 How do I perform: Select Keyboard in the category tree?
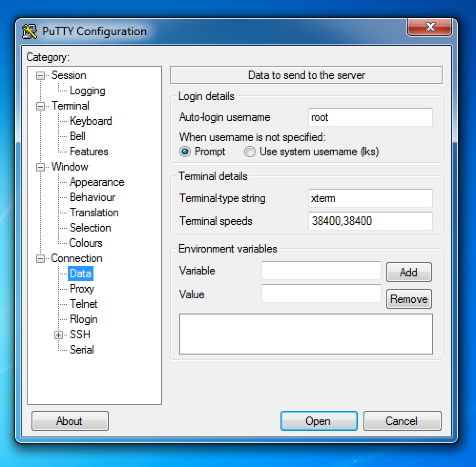click(91, 122)
